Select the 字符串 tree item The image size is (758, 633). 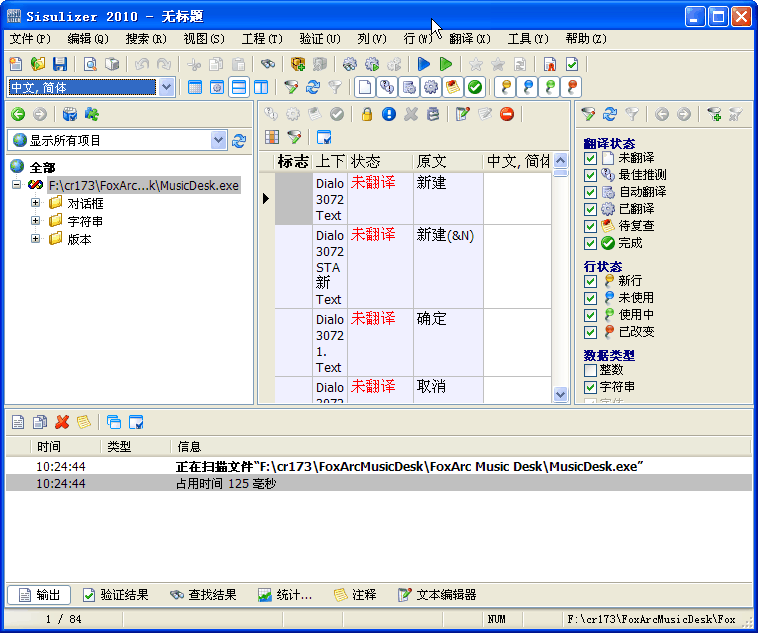pos(85,221)
